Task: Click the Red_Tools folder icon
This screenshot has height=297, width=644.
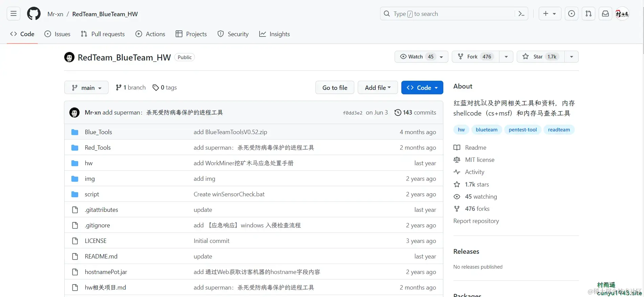Action: [75, 148]
